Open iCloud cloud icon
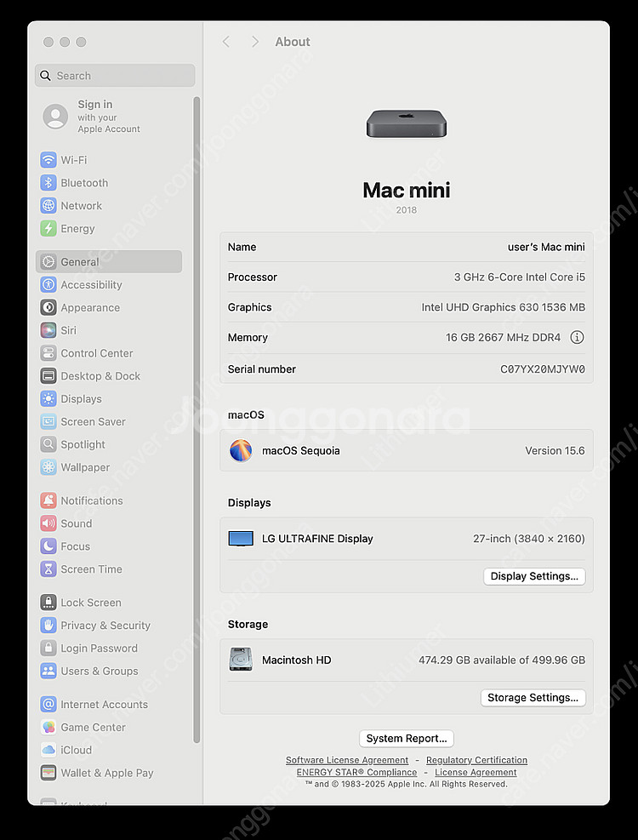The image size is (638, 840). pyautogui.click(x=48, y=750)
